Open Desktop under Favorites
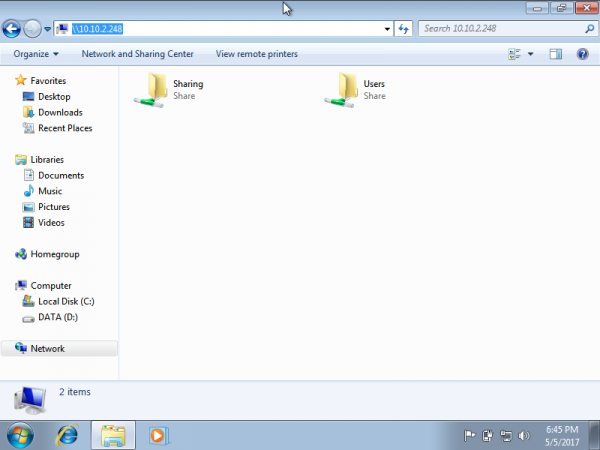Screen dimensions: 600x450 (54, 96)
